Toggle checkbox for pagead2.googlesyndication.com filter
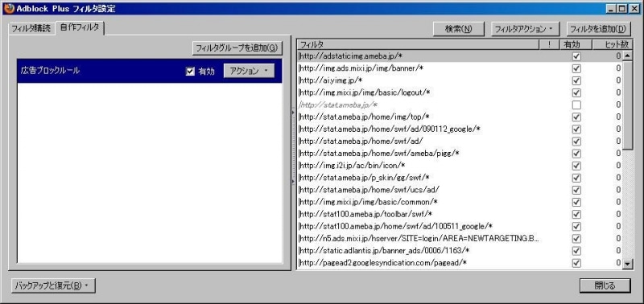Image resolution: width=644 pixels, height=304 pixels. pyautogui.click(x=576, y=263)
